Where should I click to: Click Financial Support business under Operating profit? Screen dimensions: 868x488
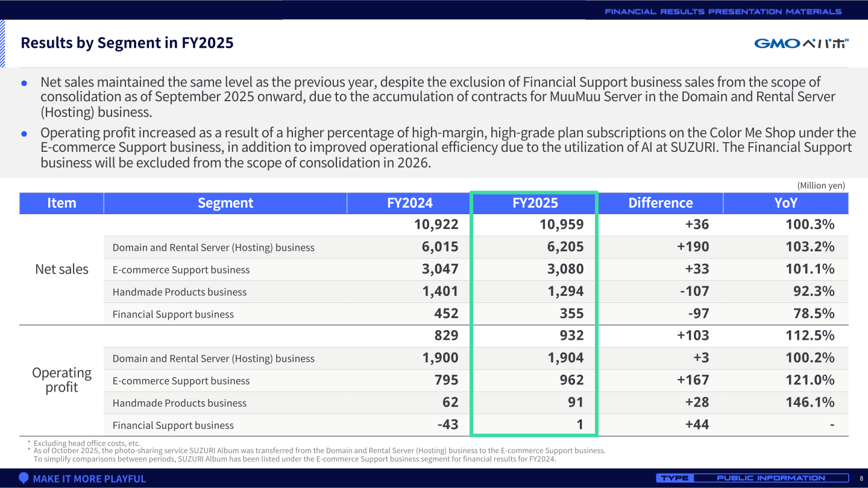pos(173,425)
